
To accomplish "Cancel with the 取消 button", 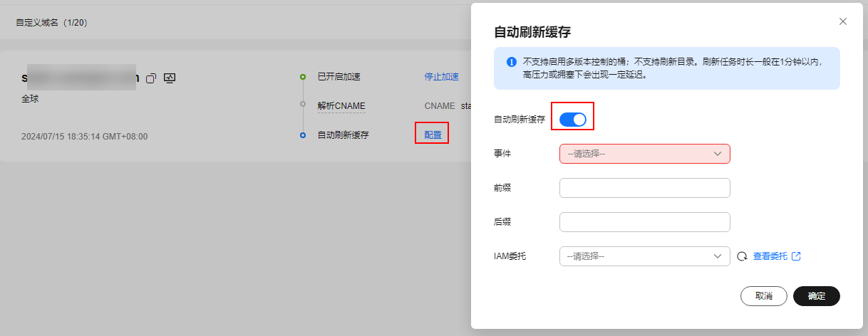I will coord(764,296).
